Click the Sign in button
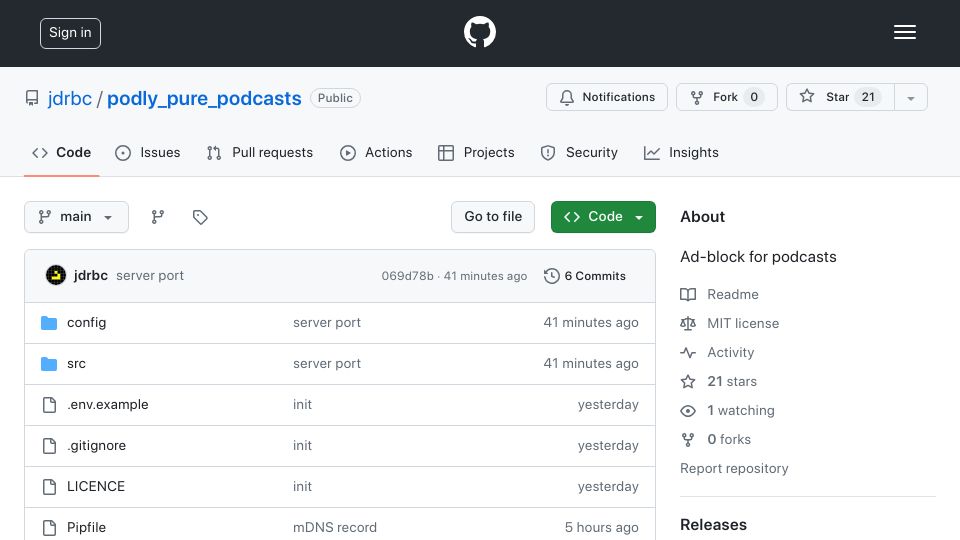Screen dimensions: 960x540 pos(70,33)
